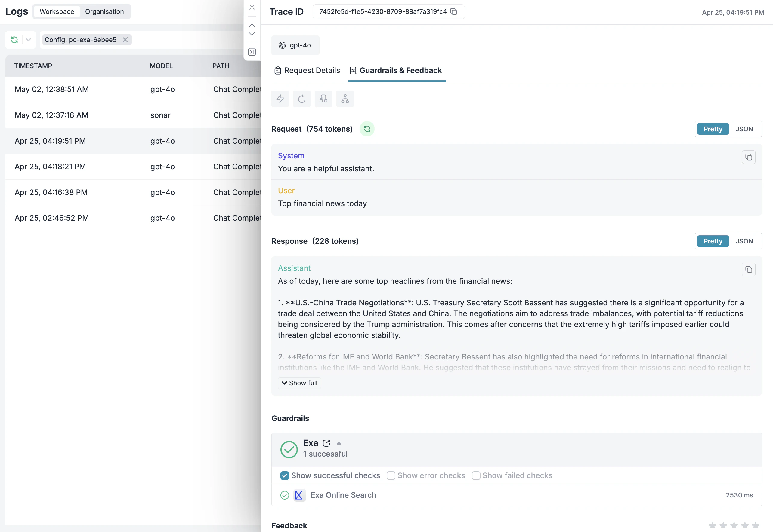The height and width of the screenshot is (532, 773).
Task: Switch to the Organisation logs view
Action: coord(104,11)
